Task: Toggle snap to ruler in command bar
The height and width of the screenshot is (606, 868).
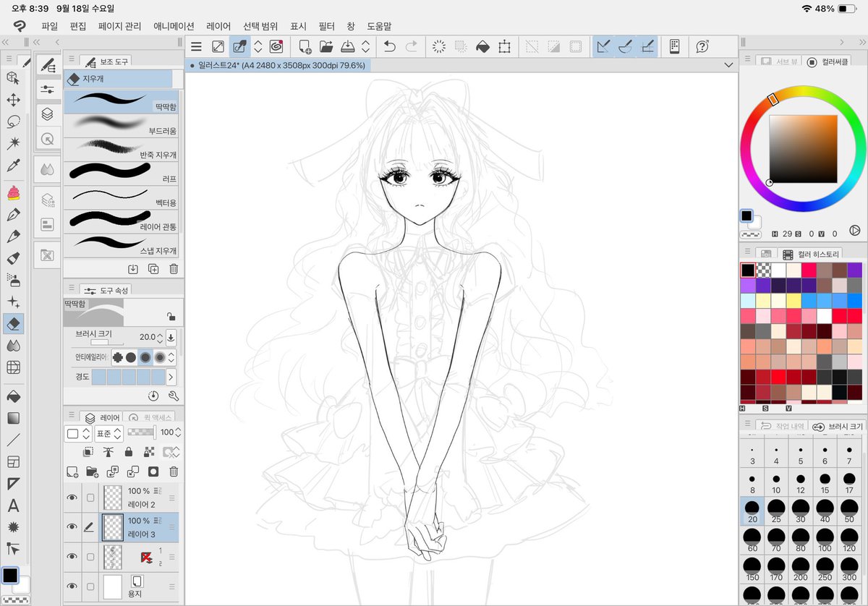Action: tap(604, 47)
